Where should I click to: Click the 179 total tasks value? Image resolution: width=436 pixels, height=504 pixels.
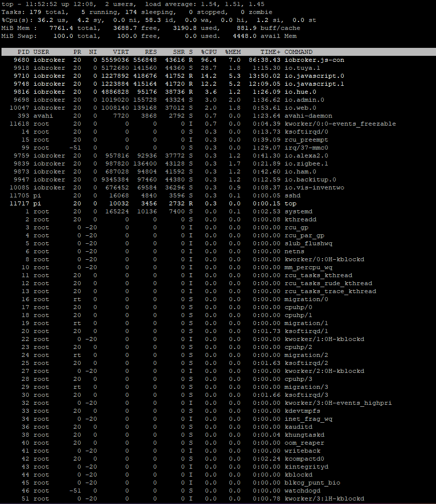(35, 12)
